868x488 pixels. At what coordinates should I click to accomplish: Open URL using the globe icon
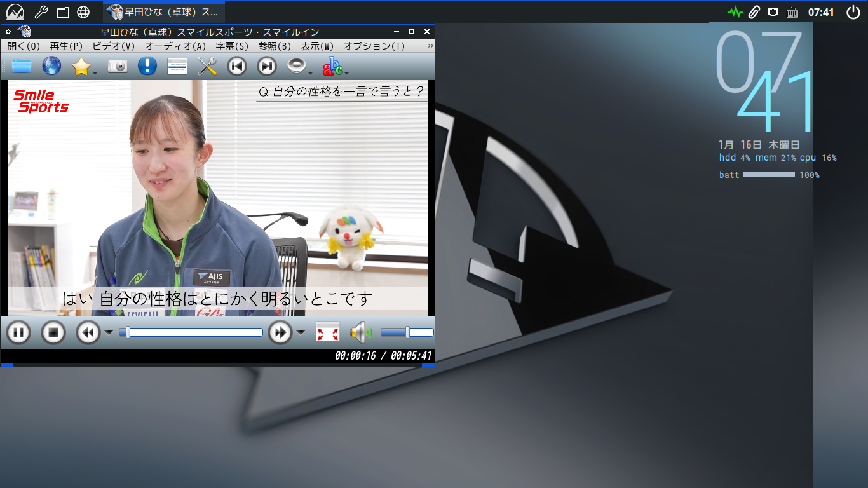(x=51, y=66)
